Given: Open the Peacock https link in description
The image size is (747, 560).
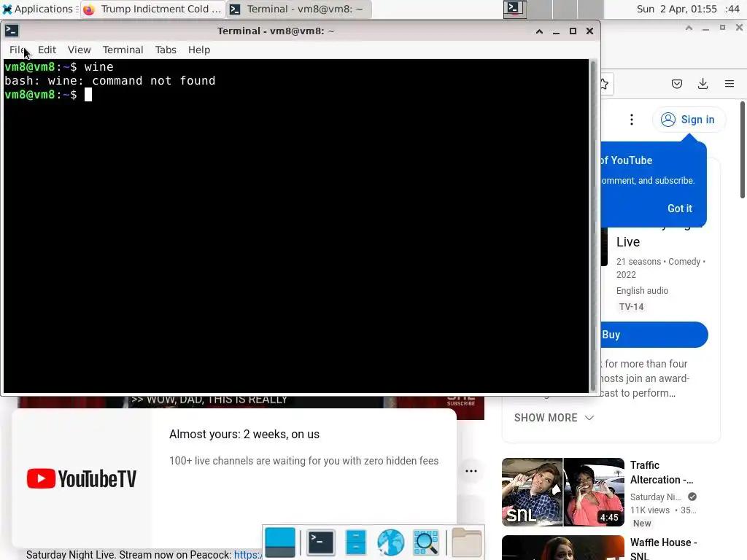Looking at the screenshot, I should tap(248, 554).
